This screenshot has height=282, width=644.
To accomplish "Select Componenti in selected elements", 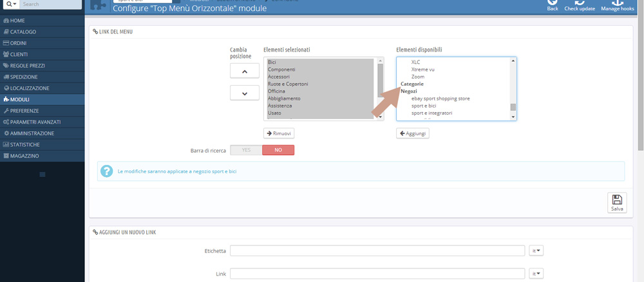I will (x=320, y=70).
